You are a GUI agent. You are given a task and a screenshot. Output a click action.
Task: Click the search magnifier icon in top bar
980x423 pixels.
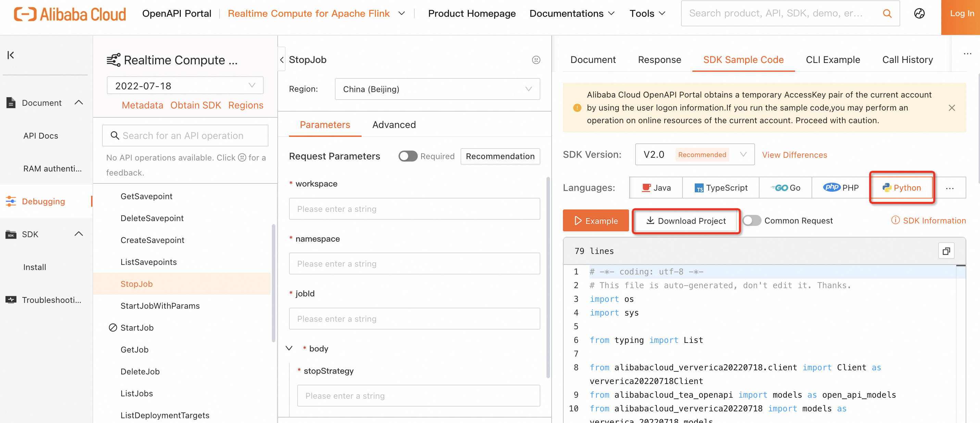pos(887,13)
